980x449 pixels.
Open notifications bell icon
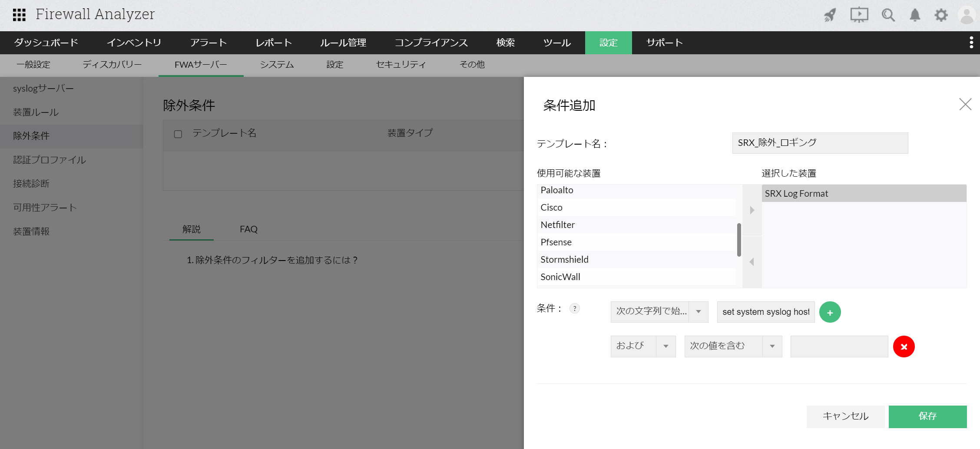tap(915, 15)
